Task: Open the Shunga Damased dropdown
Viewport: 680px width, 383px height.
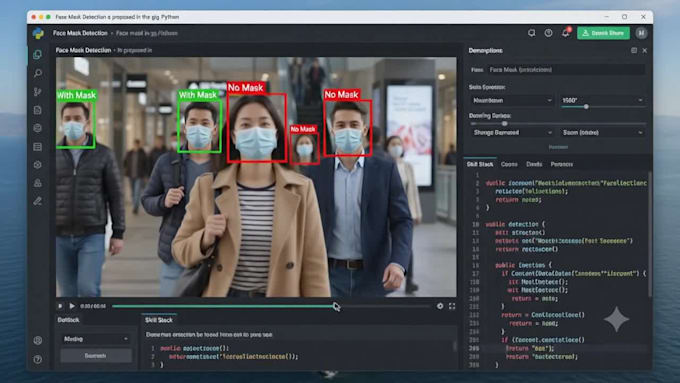Action: tap(512, 132)
